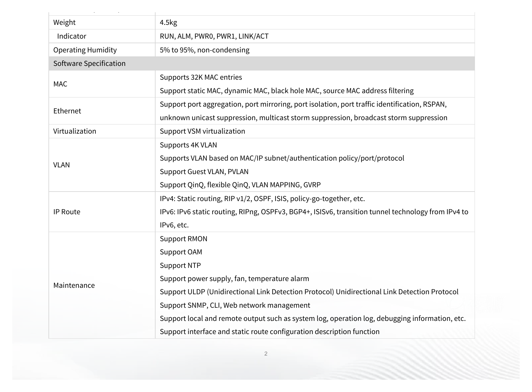The height and width of the screenshot is (392, 532).
Task: Click the VLAN row label
Action: click(61, 165)
